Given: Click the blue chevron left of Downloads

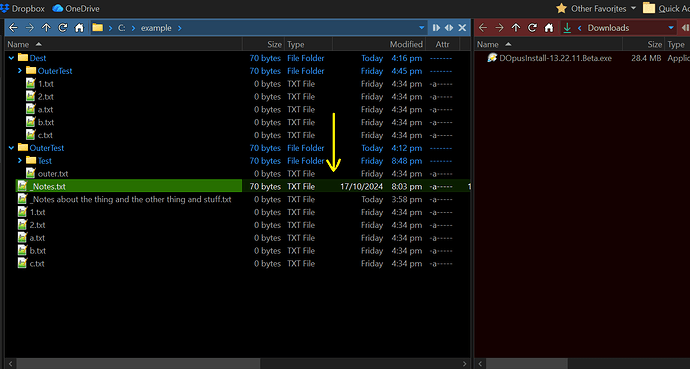Looking at the screenshot, I should tap(580, 28).
